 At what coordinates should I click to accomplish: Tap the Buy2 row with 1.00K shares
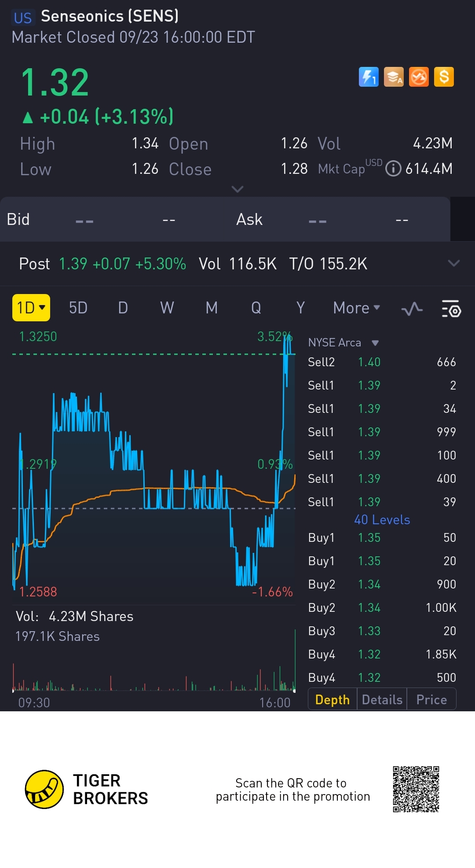pyautogui.click(x=382, y=607)
